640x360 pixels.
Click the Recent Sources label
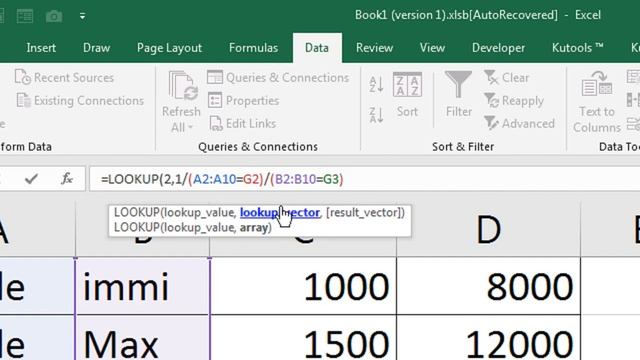pos(74,78)
